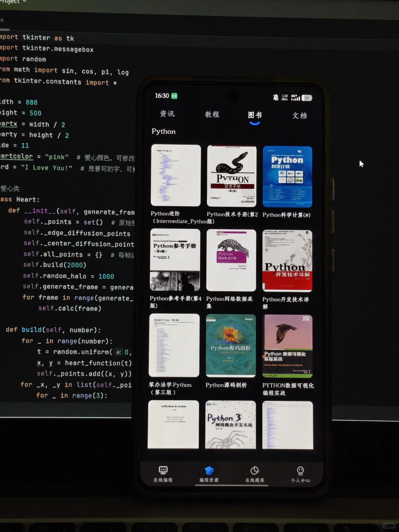Screen dimensions: 399x532
Task: Tap the Python开发技术详解 title text
Action: (286, 303)
